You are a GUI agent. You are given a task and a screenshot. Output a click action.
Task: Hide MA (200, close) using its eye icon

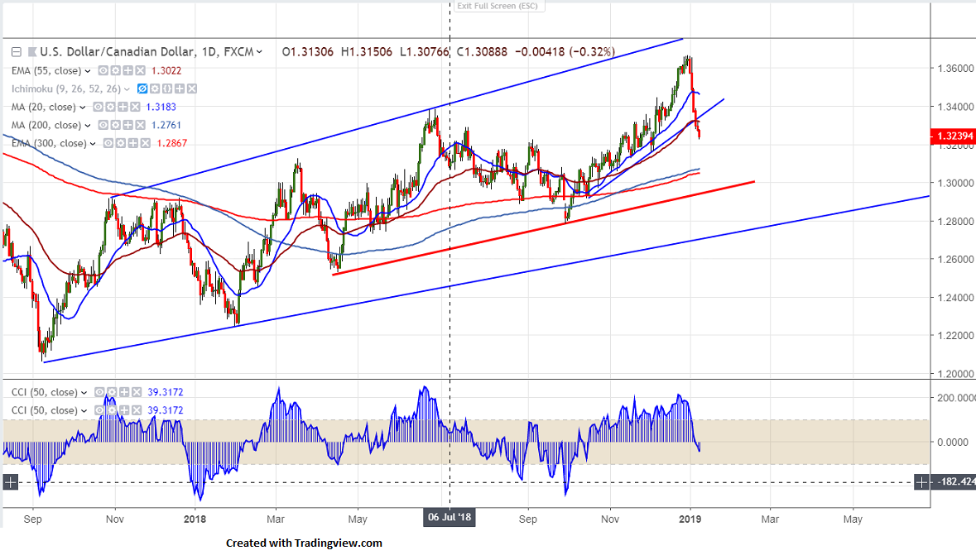(103, 125)
